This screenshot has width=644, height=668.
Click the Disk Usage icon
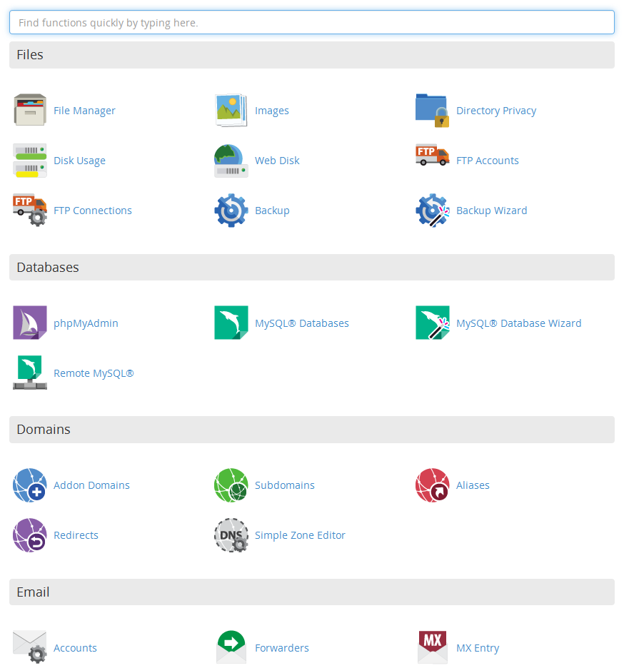click(x=30, y=161)
